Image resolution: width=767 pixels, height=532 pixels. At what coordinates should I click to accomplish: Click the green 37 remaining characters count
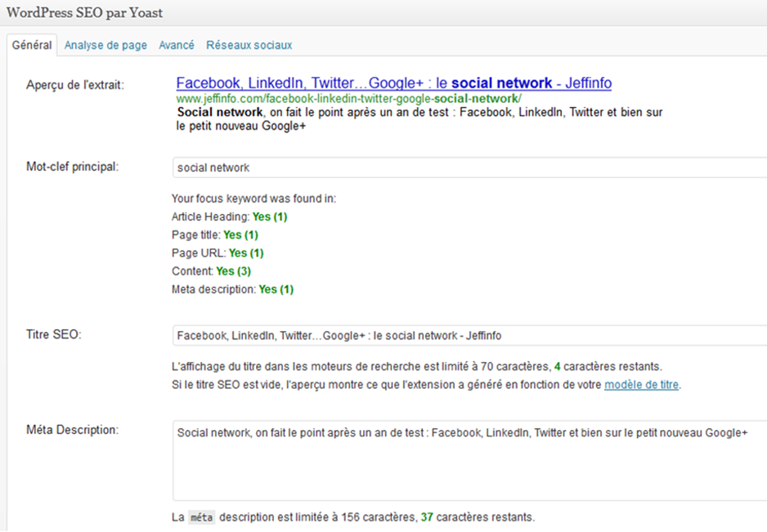[427, 517]
